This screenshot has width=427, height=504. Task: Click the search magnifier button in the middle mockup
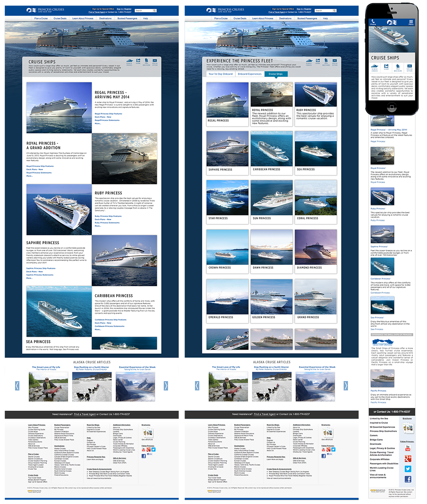(335, 11)
